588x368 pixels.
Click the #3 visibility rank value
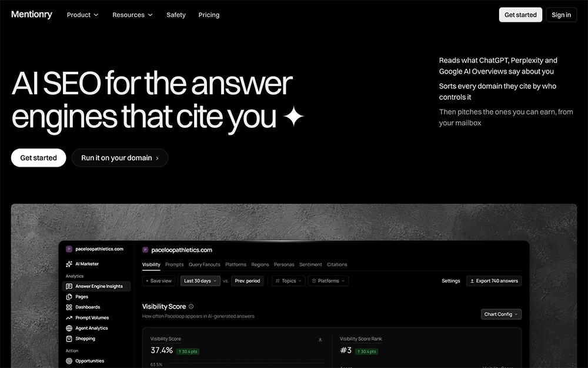point(346,350)
